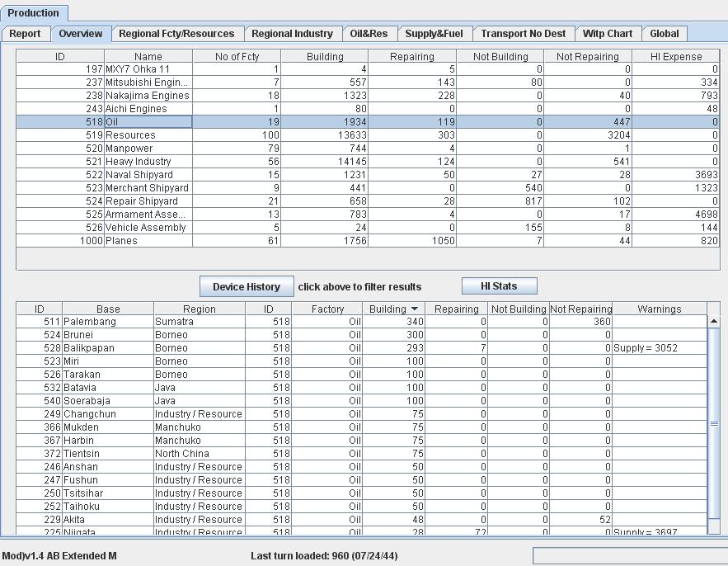Sort lower table by Warnings header
The height and width of the screenshot is (566, 728).
[660, 309]
